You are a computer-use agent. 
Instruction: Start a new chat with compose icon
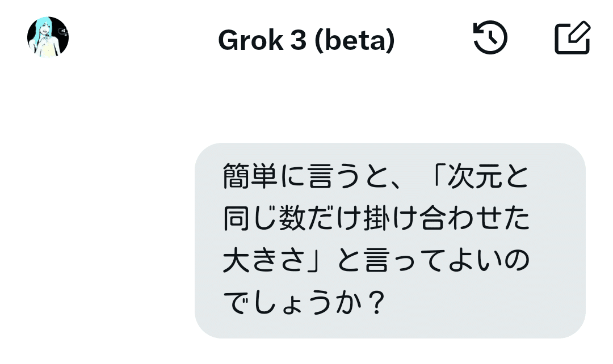click(x=573, y=37)
